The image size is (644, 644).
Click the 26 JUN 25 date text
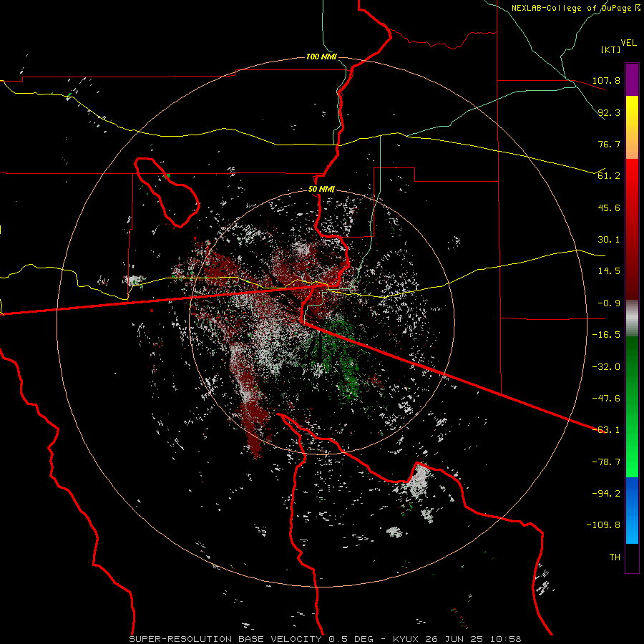pyautogui.click(x=454, y=639)
